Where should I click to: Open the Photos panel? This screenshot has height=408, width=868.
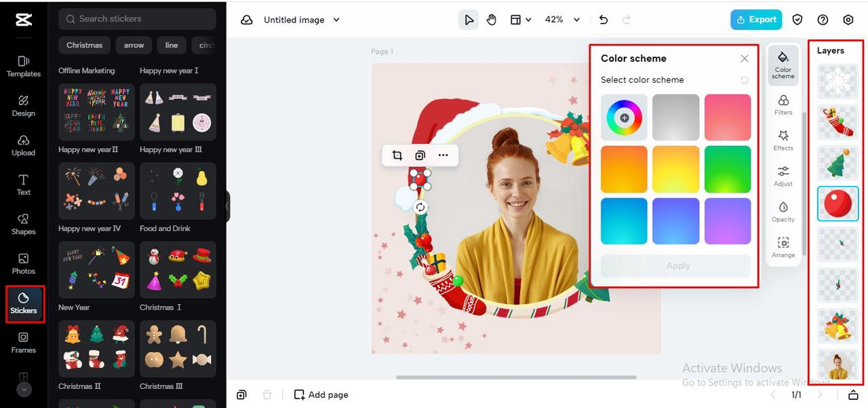click(x=24, y=263)
